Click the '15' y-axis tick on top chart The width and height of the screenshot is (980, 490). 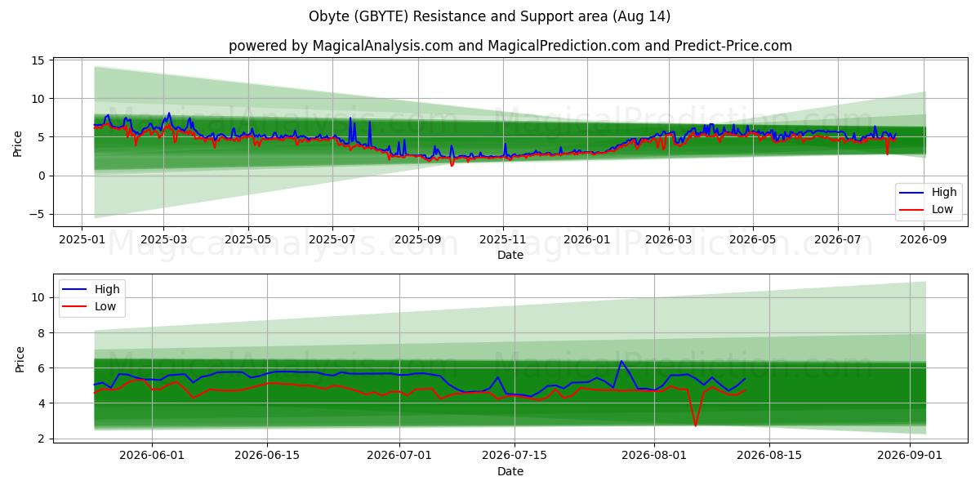tap(38, 60)
